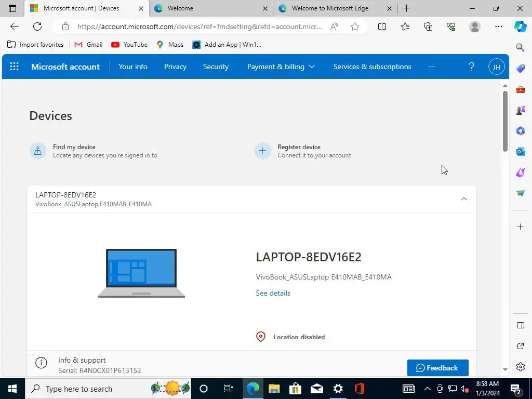The height and width of the screenshot is (399, 532).
Task: Open Info & support section
Action: point(251,365)
